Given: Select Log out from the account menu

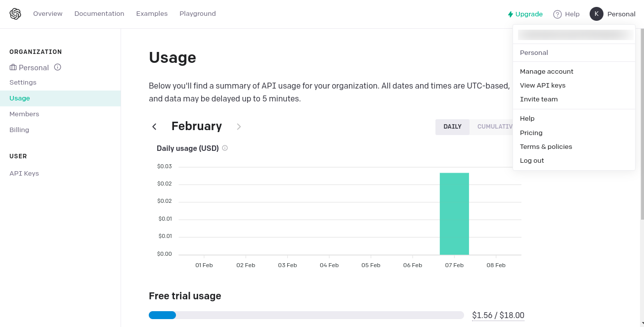Looking at the screenshot, I should tap(532, 160).
